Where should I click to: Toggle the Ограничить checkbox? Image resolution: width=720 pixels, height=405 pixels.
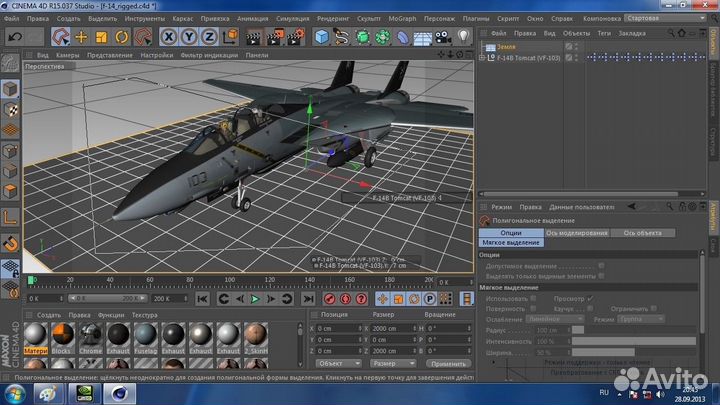653,309
